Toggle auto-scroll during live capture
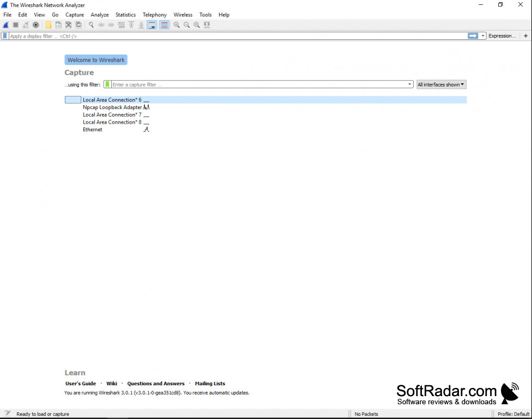This screenshot has height=419, width=532. tap(152, 25)
